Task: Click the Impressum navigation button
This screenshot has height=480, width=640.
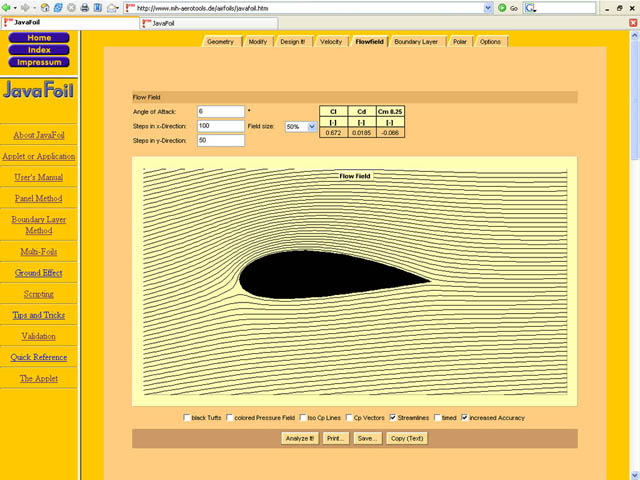Action: click(39, 62)
